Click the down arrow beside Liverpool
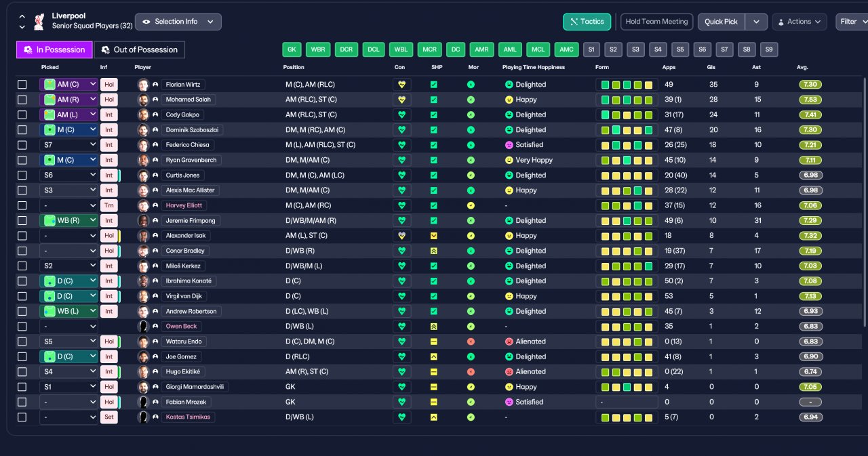 point(22,27)
